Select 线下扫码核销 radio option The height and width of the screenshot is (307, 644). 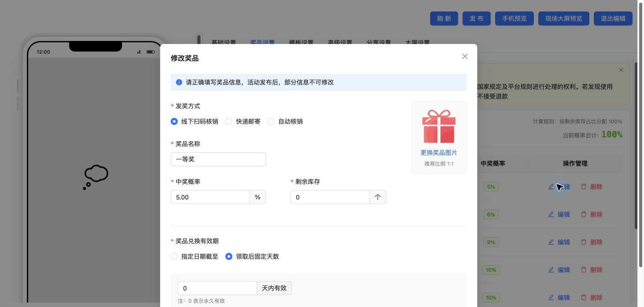pyautogui.click(x=194, y=121)
